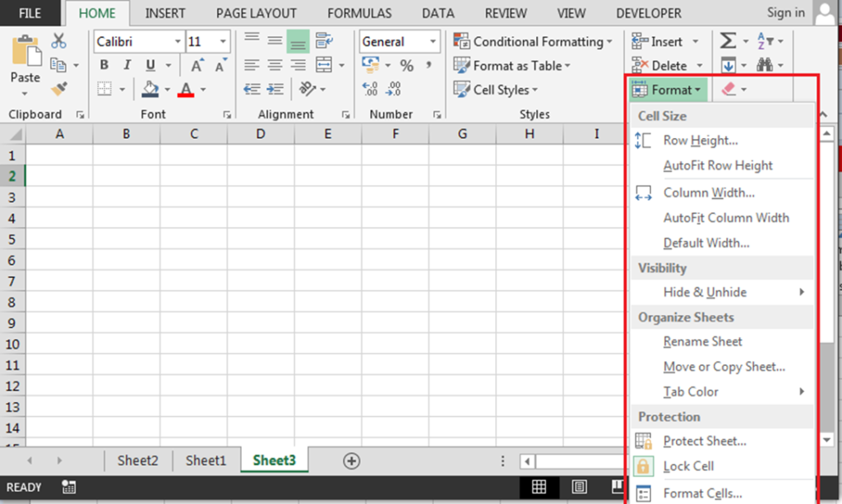Add a new sheet with plus icon

pyautogui.click(x=352, y=461)
